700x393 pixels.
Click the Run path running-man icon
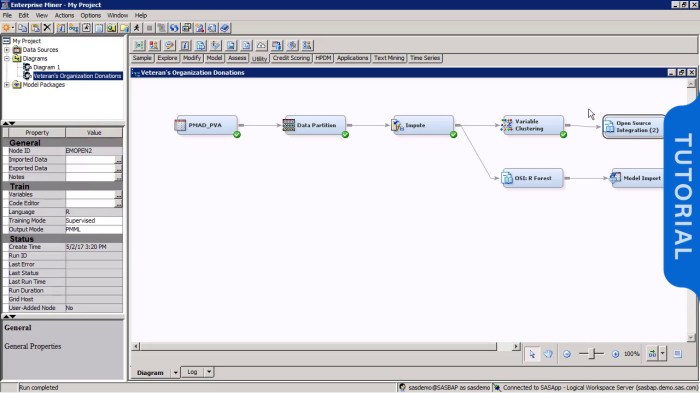[137, 28]
